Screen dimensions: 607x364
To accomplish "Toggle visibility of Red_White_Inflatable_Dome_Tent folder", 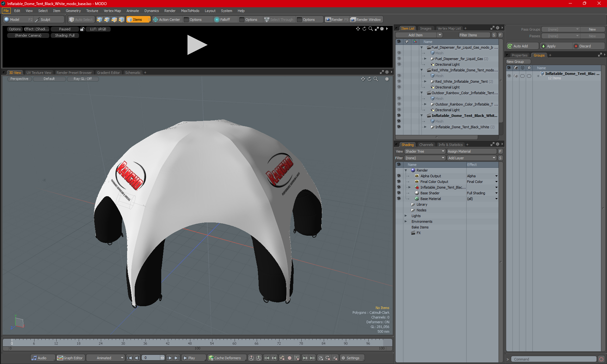I will [x=399, y=81].
